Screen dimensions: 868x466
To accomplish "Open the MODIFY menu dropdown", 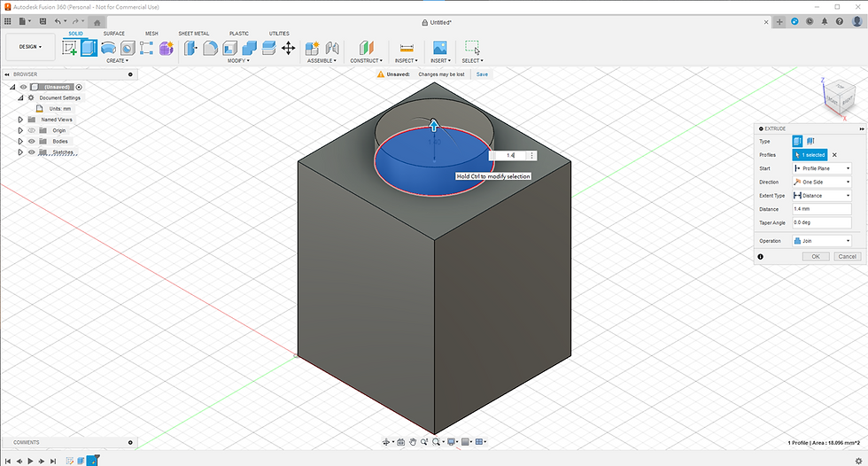I will click(238, 60).
